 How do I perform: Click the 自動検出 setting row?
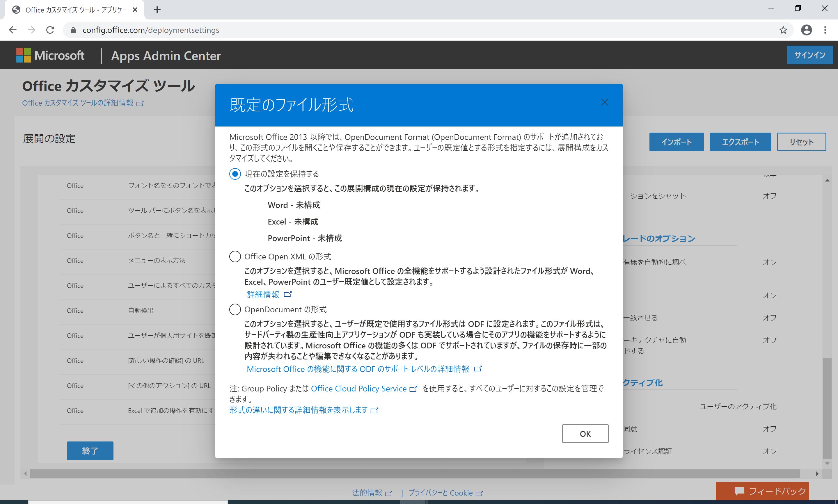coord(138,311)
